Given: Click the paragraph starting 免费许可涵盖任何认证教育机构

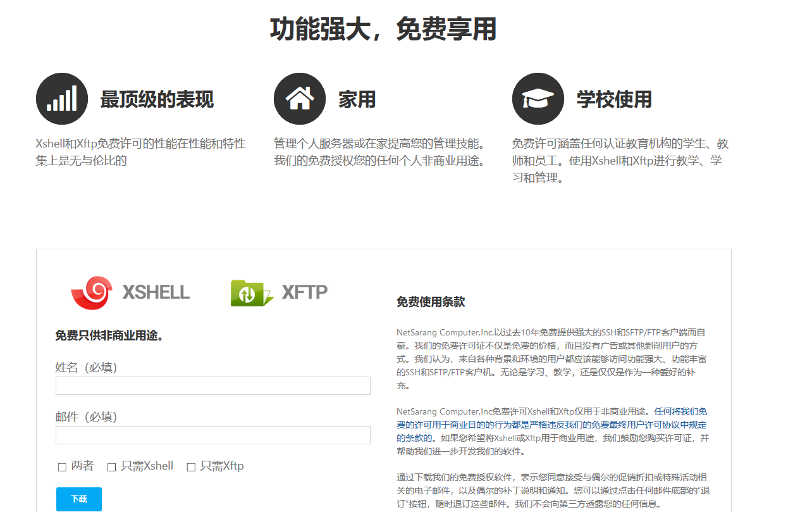Looking at the screenshot, I should coord(620,161).
